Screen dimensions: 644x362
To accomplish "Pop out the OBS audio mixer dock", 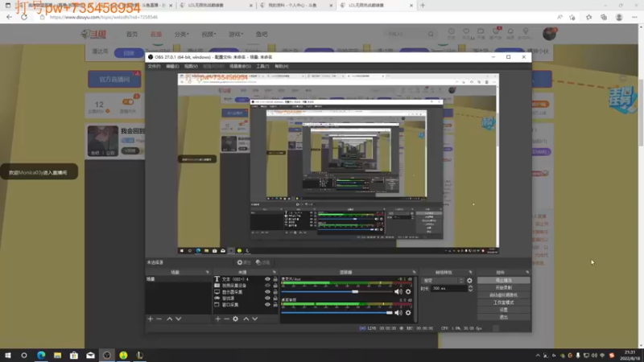I will pyautogui.click(x=414, y=272).
